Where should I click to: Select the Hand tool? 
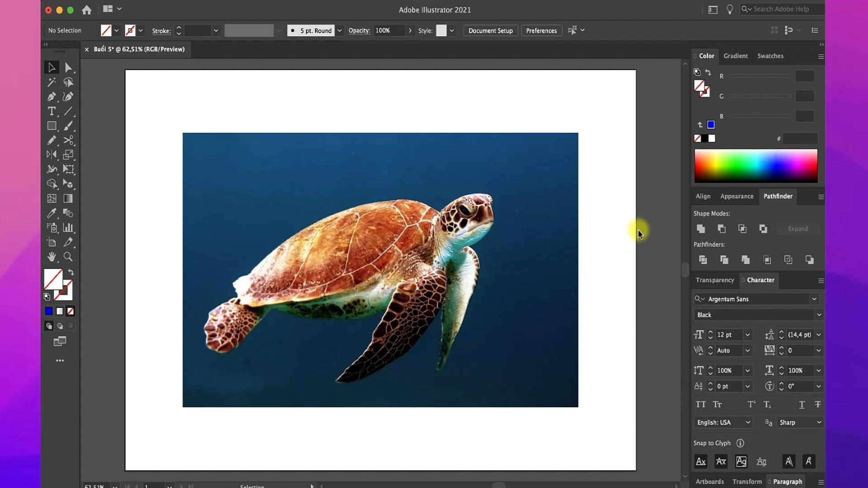pyautogui.click(x=52, y=257)
